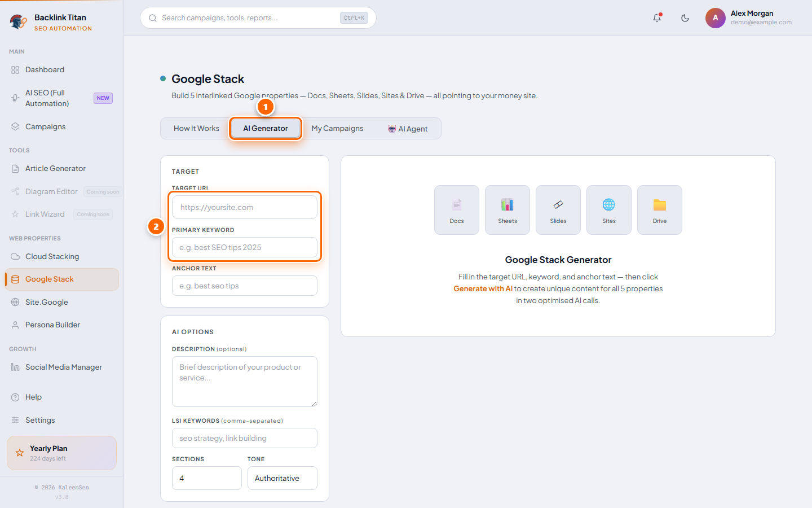Click the Help question mark icon
The image size is (812, 508).
pyautogui.click(x=15, y=397)
